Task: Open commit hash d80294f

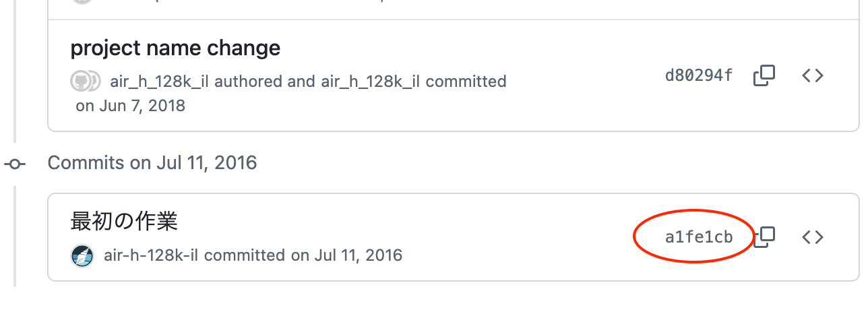Action: click(x=698, y=75)
